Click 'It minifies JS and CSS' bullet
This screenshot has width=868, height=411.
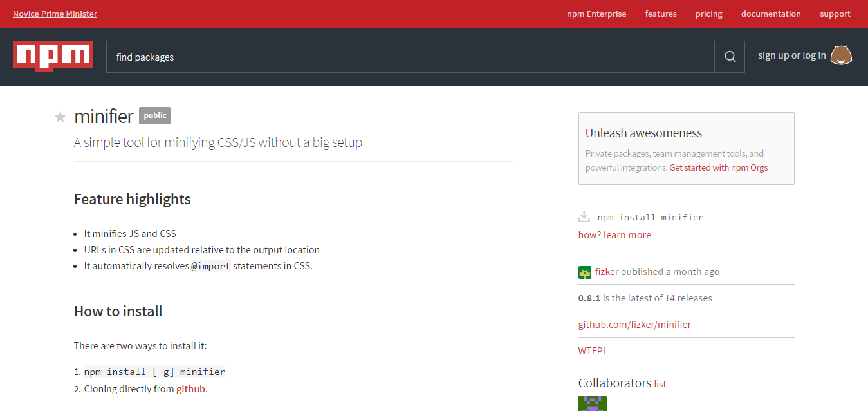click(130, 234)
